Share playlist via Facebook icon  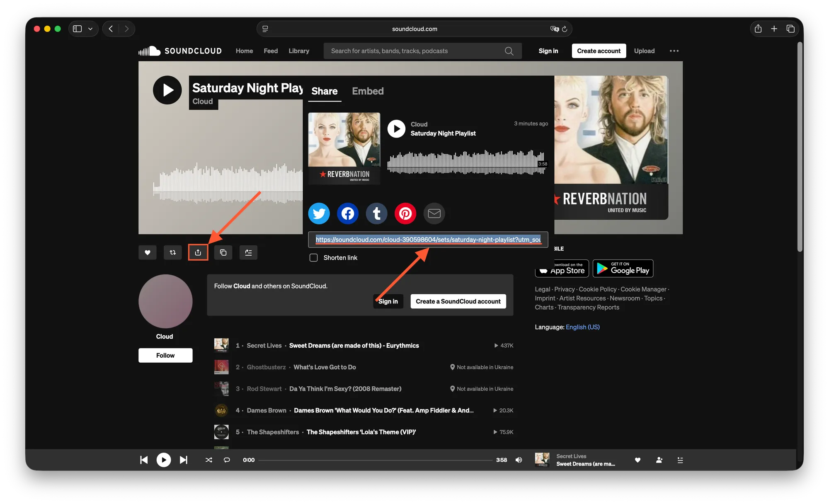pyautogui.click(x=348, y=213)
